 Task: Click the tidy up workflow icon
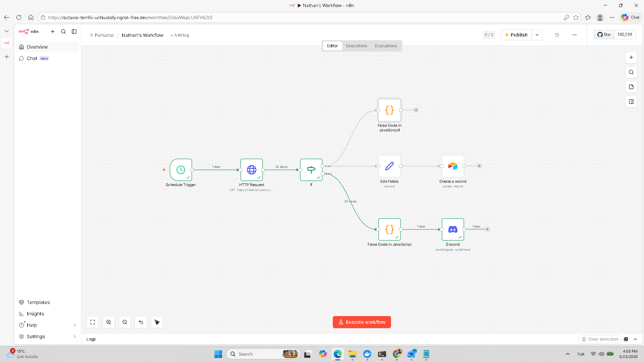coord(157,322)
